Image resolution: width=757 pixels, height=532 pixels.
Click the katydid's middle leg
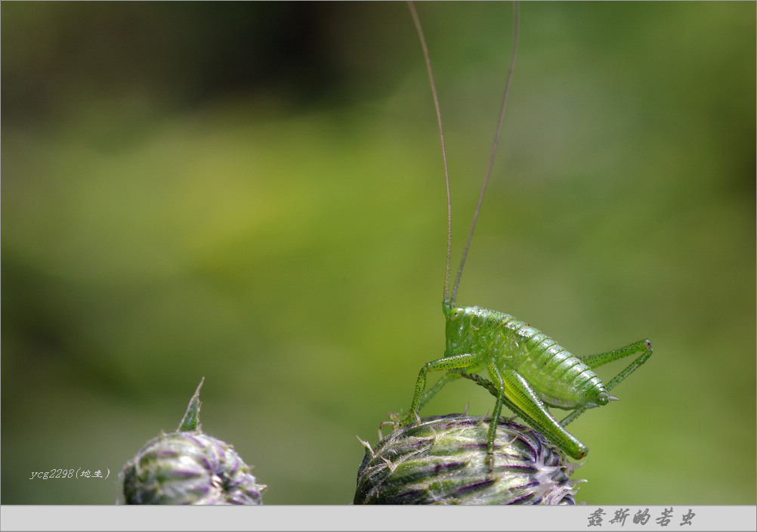496,408
